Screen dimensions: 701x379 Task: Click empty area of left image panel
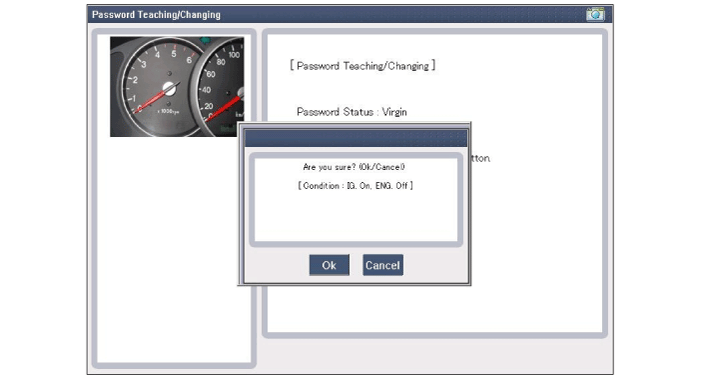point(174,250)
